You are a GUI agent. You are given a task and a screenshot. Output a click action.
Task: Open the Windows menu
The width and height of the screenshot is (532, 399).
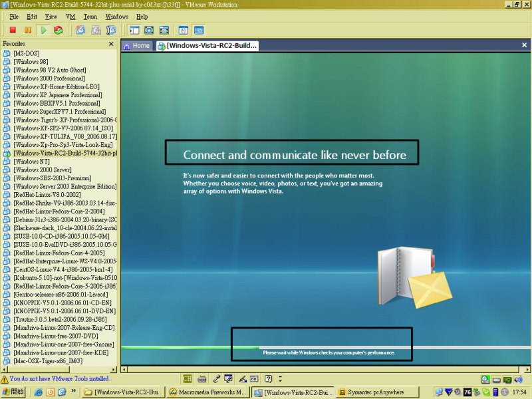tap(117, 17)
